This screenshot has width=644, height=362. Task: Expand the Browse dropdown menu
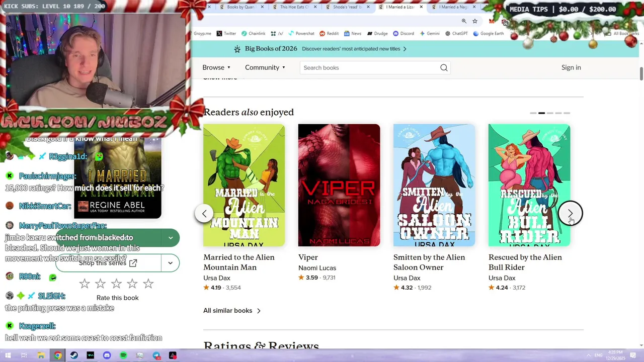pyautogui.click(x=216, y=67)
